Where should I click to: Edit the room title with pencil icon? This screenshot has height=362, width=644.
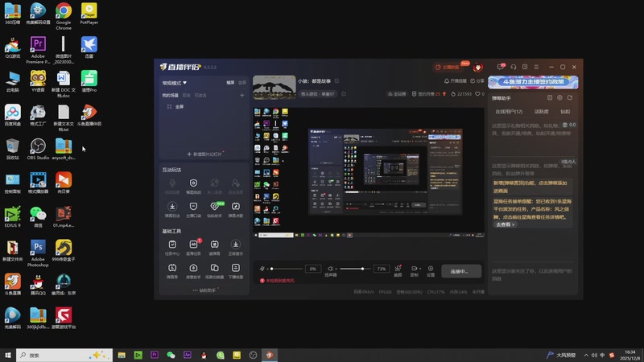tap(336, 81)
